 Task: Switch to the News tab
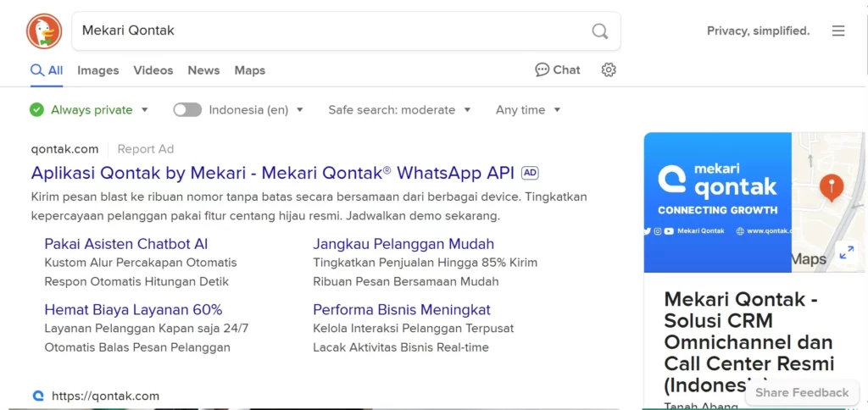click(x=203, y=70)
